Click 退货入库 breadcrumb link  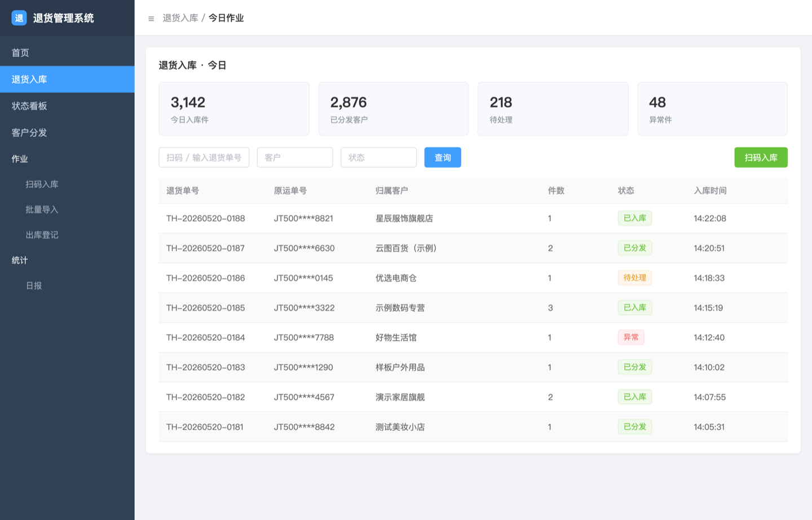coord(180,18)
